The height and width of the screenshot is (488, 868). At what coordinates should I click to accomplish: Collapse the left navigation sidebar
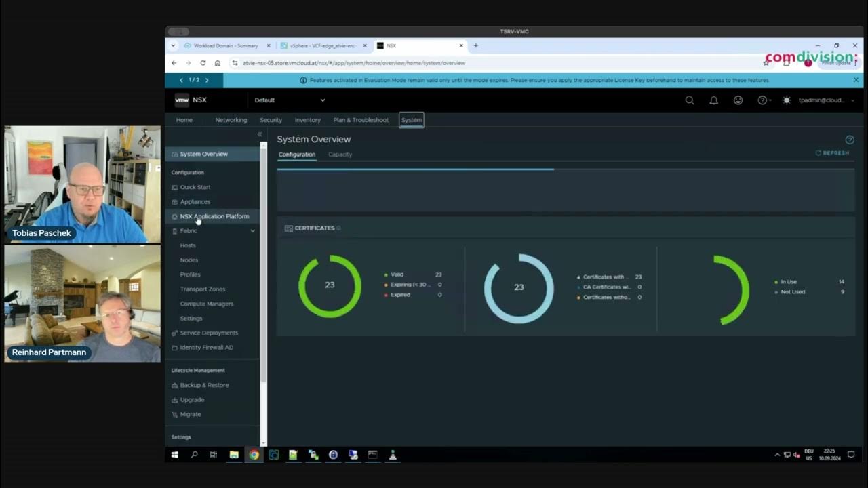pos(260,134)
